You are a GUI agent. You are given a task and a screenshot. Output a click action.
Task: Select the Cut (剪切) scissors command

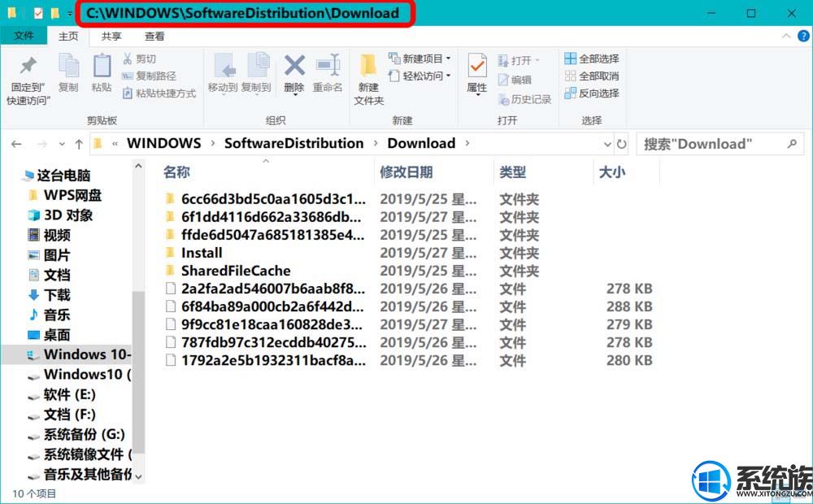[x=139, y=59]
